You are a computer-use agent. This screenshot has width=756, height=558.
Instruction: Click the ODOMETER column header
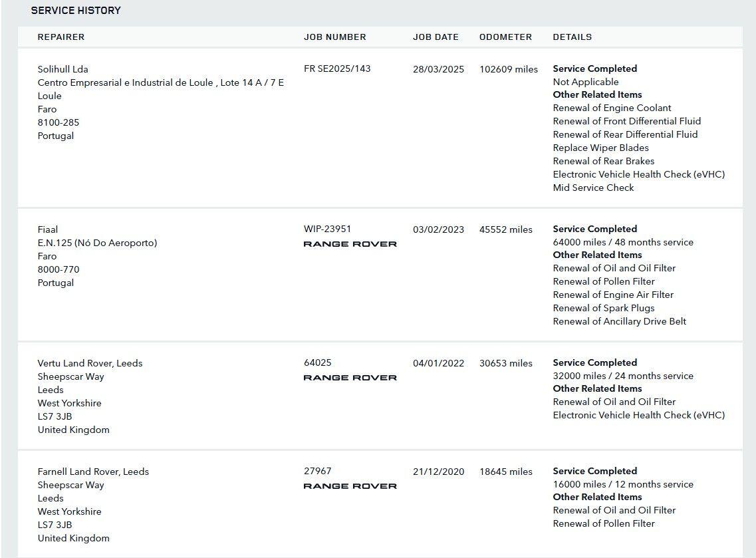505,37
